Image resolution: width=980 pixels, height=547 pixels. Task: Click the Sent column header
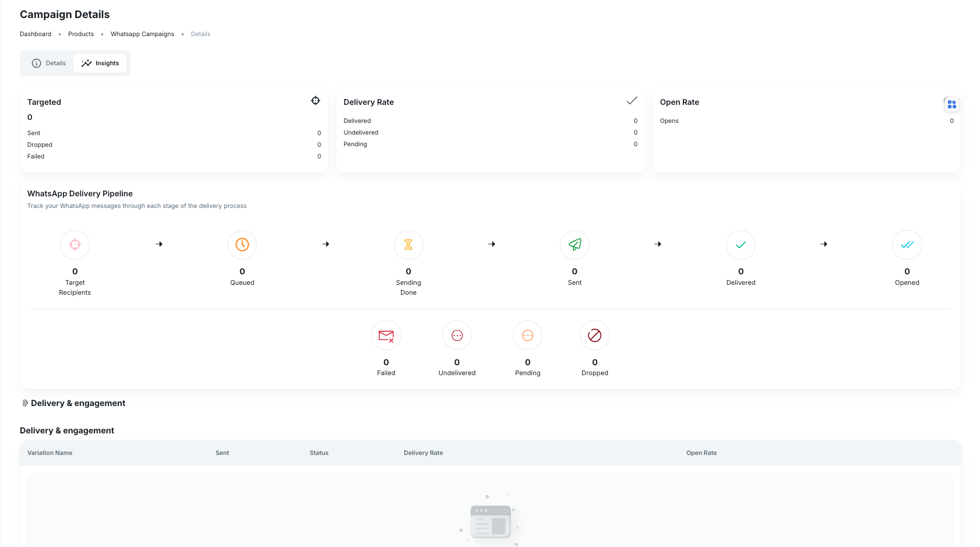222,453
